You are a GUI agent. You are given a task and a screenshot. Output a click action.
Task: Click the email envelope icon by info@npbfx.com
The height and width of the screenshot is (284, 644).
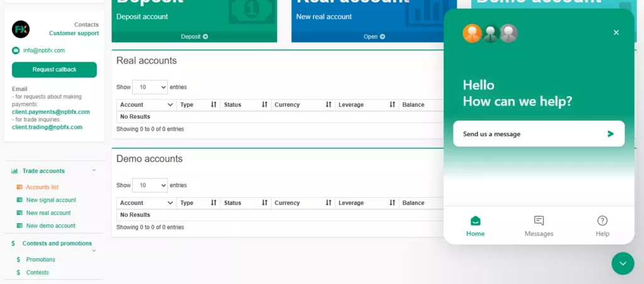point(16,50)
